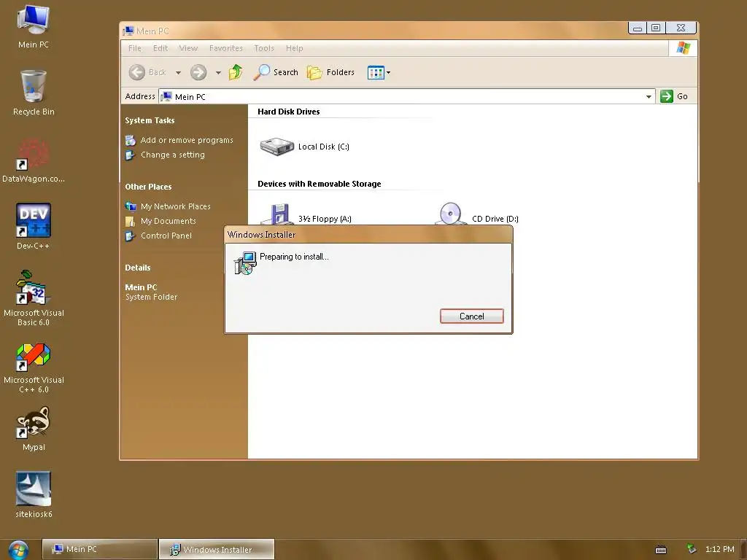The height and width of the screenshot is (560, 747).
Task: Click the System Tasks section header
Action: (150, 120)
